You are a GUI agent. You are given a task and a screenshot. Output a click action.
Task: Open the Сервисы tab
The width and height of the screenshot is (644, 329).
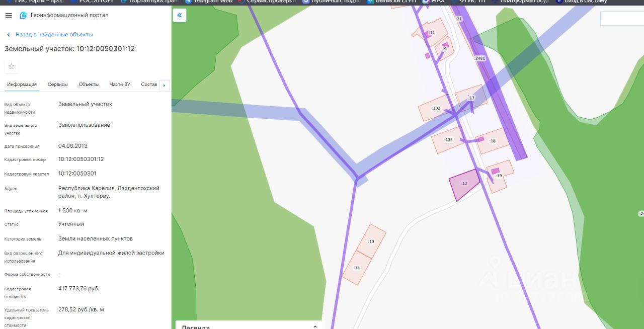coord(58,84)
